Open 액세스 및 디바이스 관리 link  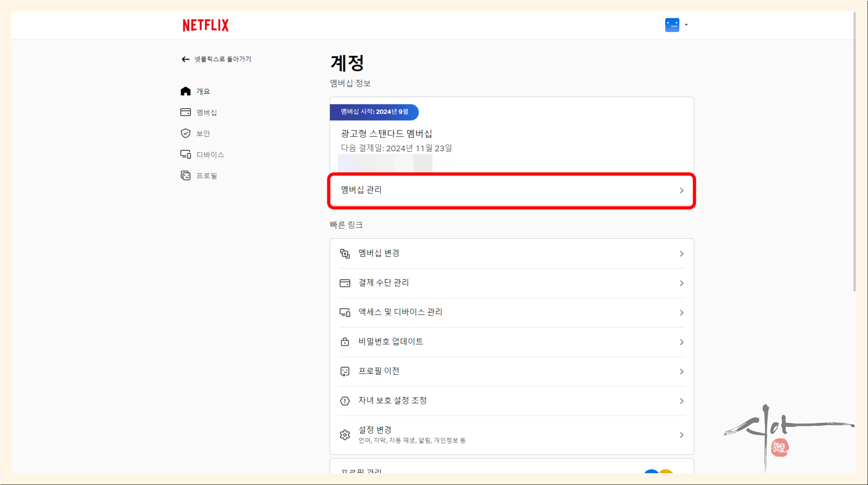tap(400, 312)
